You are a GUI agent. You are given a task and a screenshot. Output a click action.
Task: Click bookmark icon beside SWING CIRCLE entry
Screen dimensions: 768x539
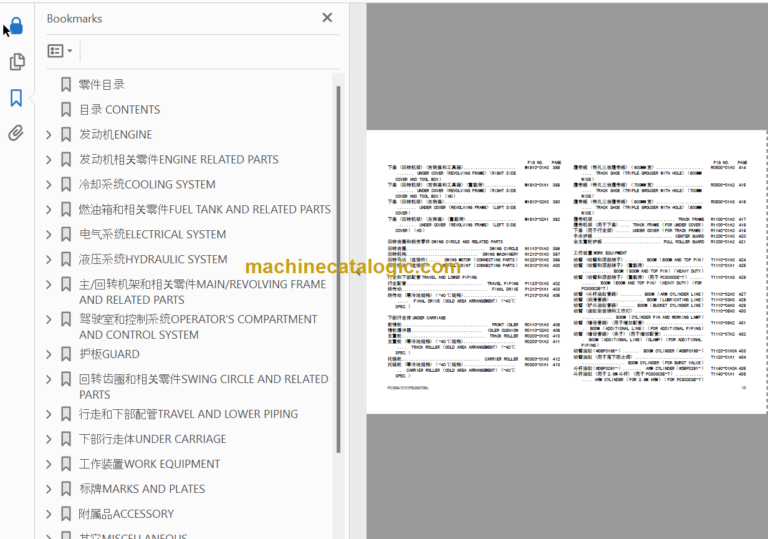(66, 379)
